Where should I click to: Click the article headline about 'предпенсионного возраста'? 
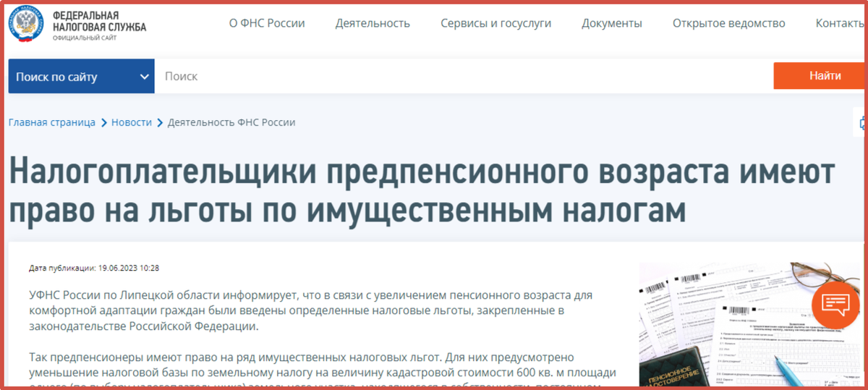tap(422, 190)
